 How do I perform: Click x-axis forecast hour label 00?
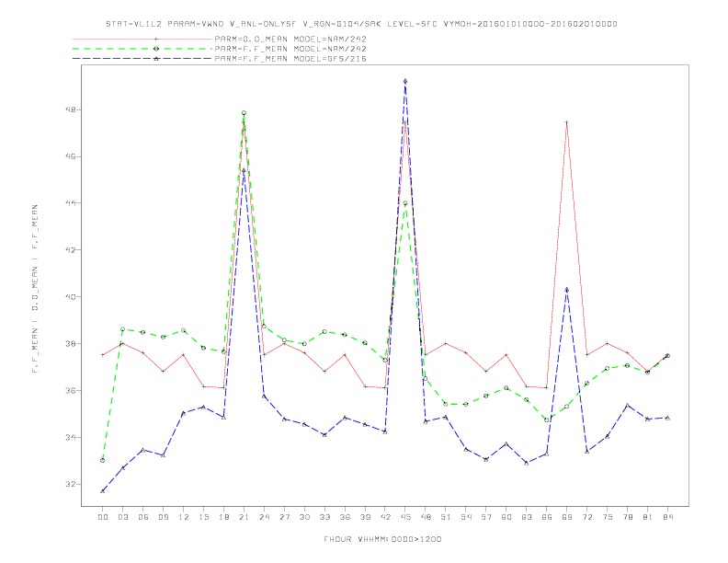click(103, 517)
